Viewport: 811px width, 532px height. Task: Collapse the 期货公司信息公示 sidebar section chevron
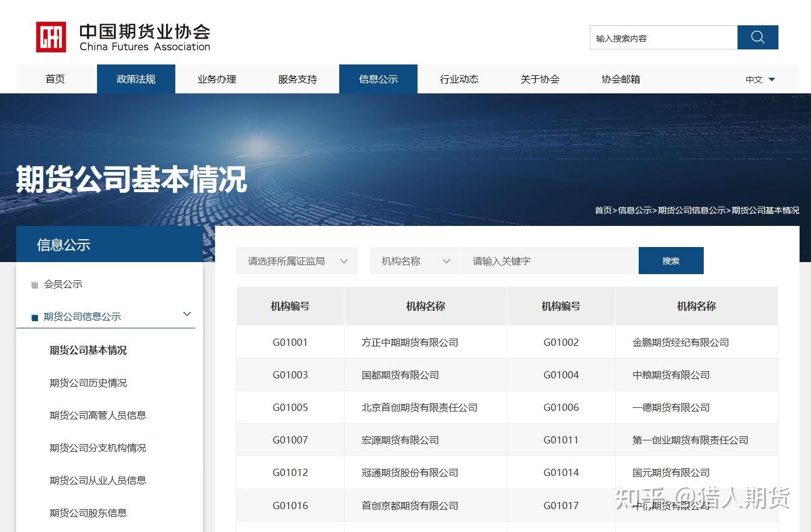pyautogui.click(x=187, y=314)
